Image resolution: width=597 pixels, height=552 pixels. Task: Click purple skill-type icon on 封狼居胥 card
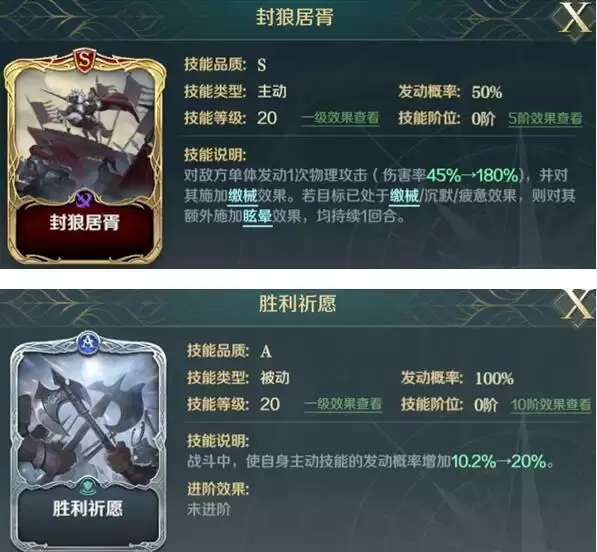pos(85,199)
